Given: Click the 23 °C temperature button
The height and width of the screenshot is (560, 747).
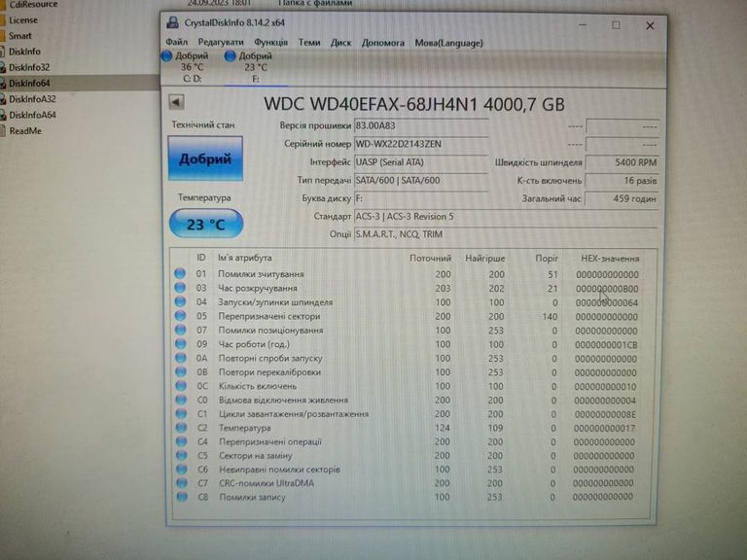Looking at the screenshot, I should pyautogui.click(x=206, y=224).
